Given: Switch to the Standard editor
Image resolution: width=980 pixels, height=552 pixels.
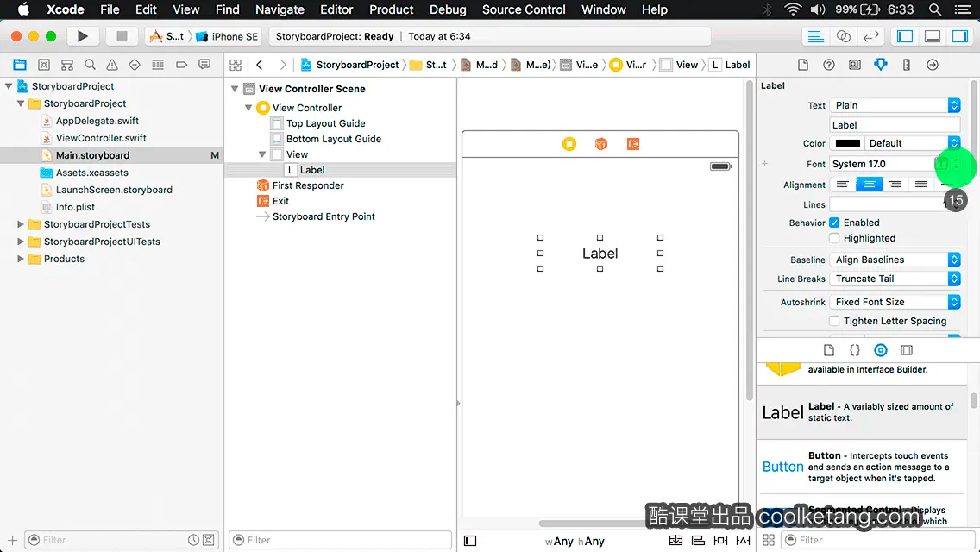Looking at the screenshot, I should 815,36.
